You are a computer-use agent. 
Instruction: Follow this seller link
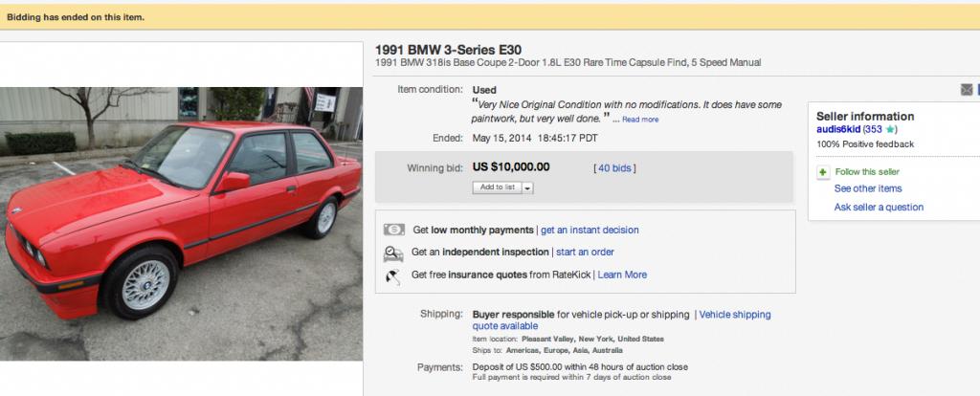tap(867, 172)
